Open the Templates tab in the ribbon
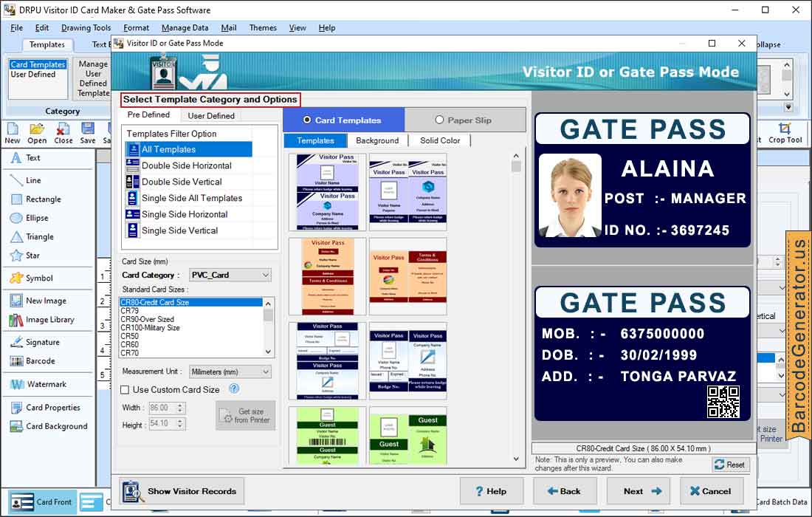Viewport: 812px width, 517px height. pos(47,44)
